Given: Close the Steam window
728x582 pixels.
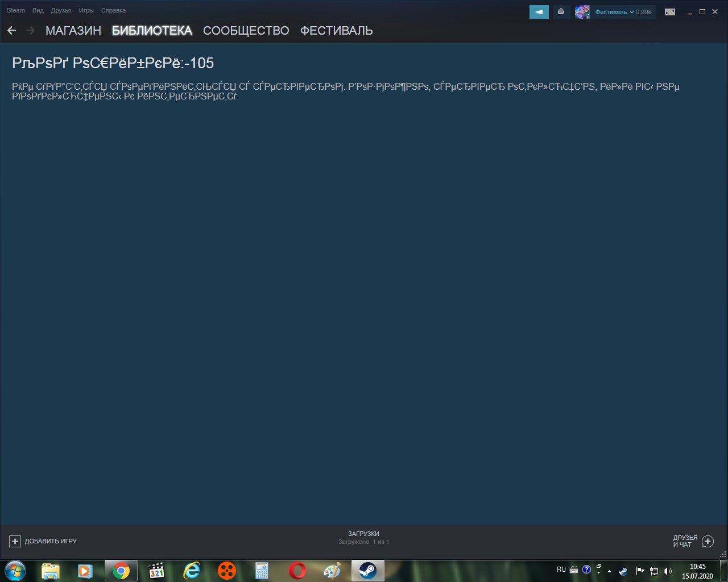Looking at the screenshot, I should click(715, 12).
